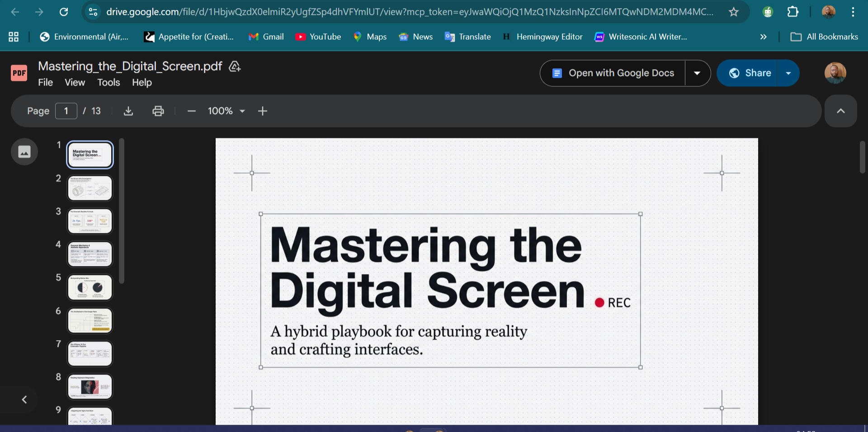The height and width of the screenshot is (432, 868).
Task: Collapse the toolbar with up chevron
Action: pyautogui.click(x=840, y=111)
